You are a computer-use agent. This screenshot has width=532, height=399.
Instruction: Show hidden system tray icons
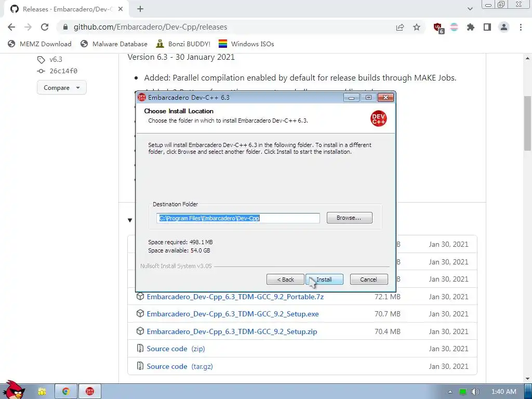450,392
